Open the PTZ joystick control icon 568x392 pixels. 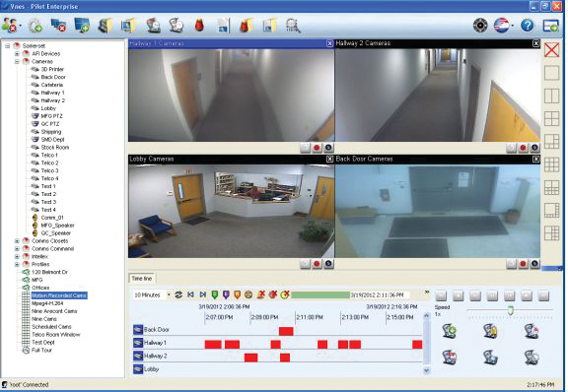(480, 26)
